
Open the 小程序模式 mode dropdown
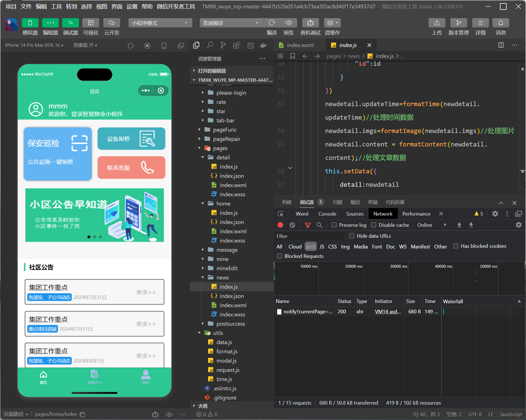pos(160,23)
